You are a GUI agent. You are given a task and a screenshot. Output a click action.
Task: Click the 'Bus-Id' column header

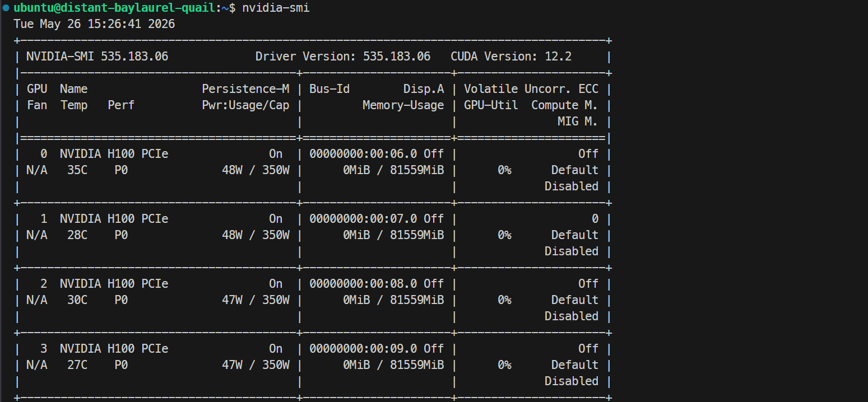click(x=329, y=89)
